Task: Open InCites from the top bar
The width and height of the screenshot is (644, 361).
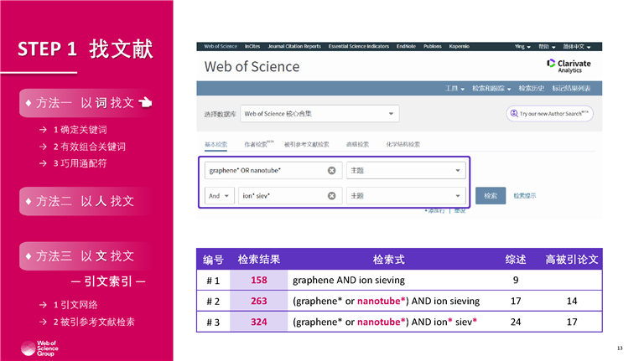Action: pos(252,46)
